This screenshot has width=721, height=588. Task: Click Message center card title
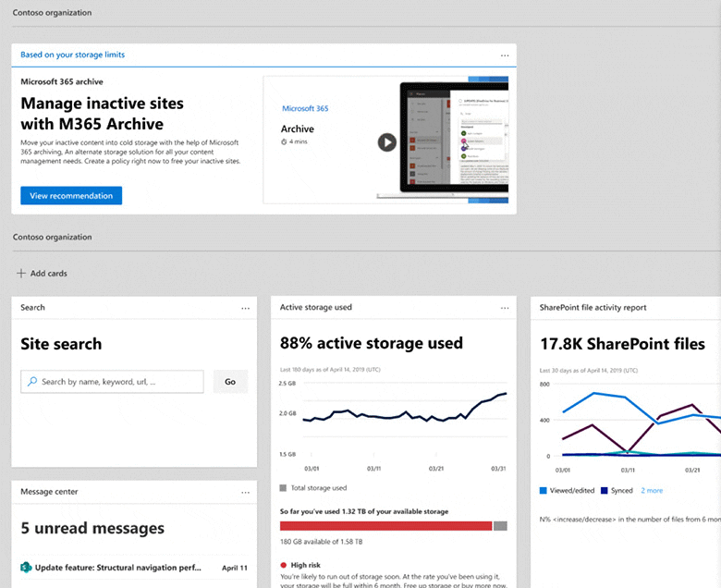49,492
